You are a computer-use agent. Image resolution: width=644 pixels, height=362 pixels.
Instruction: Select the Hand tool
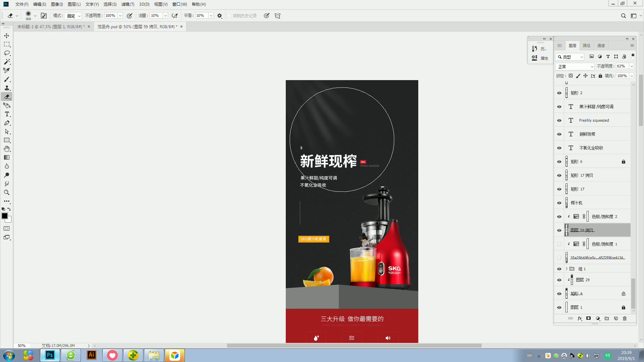pyautogui.click(x=7, y=149)
